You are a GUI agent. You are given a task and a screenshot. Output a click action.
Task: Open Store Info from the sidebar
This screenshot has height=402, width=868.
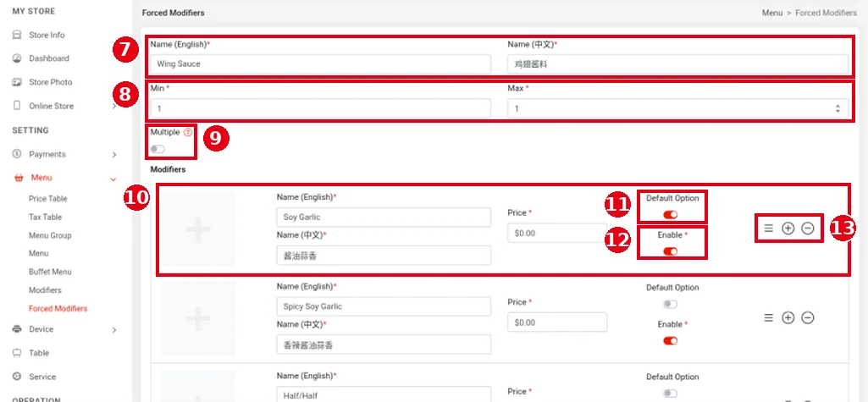pyautogui.click(x=47, y=35)
